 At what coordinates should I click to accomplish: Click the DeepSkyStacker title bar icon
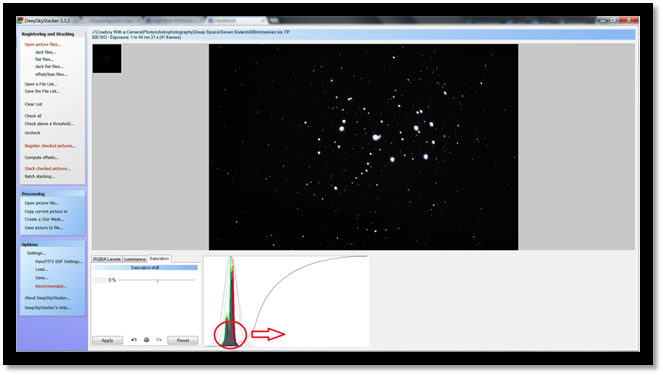pyautogui.click(x=20, y=20)
